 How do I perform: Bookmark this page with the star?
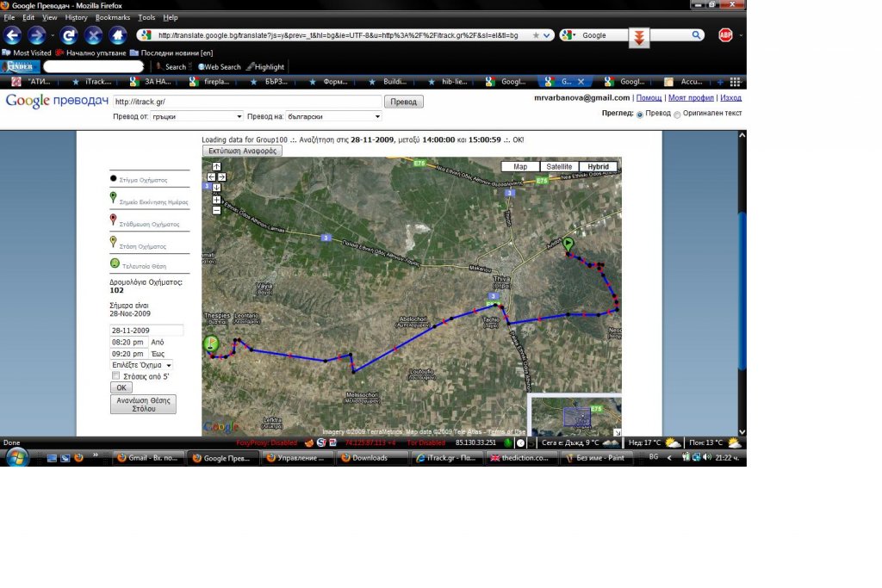[536, 34]
